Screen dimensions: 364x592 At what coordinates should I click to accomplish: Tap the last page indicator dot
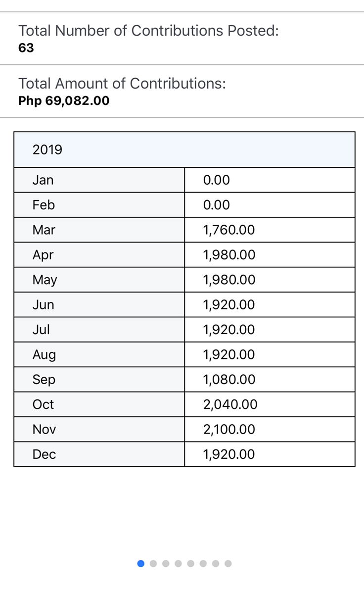coord(227,563)
